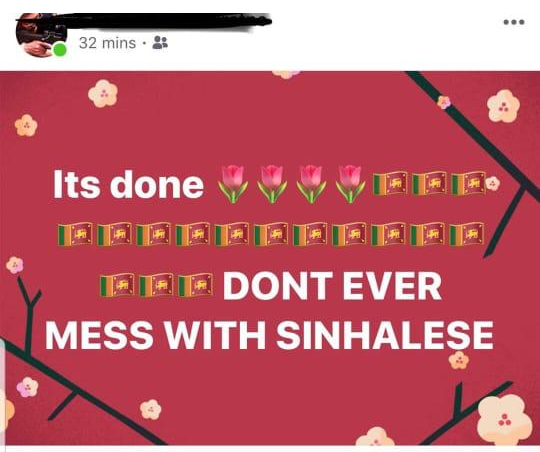Click the "DONT EVER" text
Viewport: 540px width, 452px height.
[333, 286]
